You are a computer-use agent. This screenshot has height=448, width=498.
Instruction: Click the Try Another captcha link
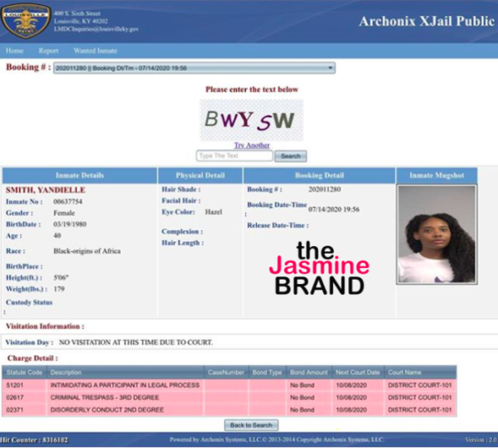252,145
